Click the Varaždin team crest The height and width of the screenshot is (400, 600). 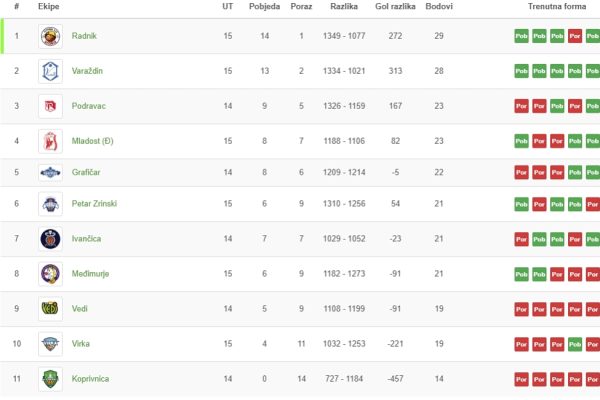click(51, 71)
